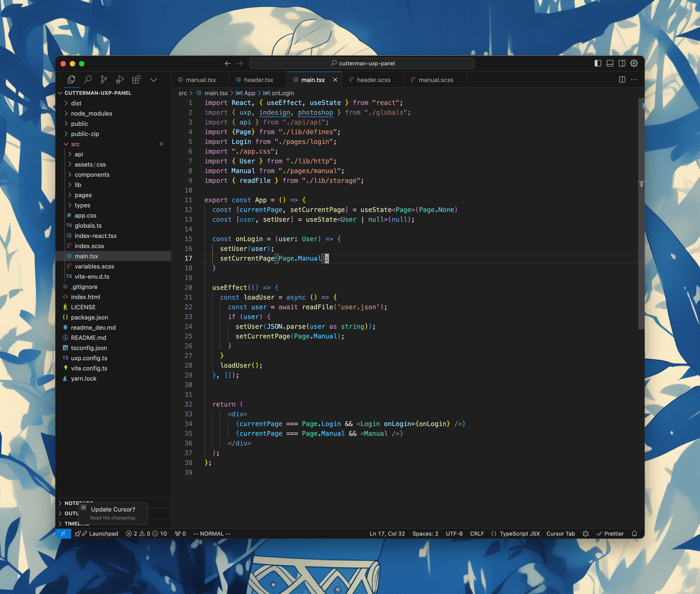Open variables.scss file

click(113, 266)
